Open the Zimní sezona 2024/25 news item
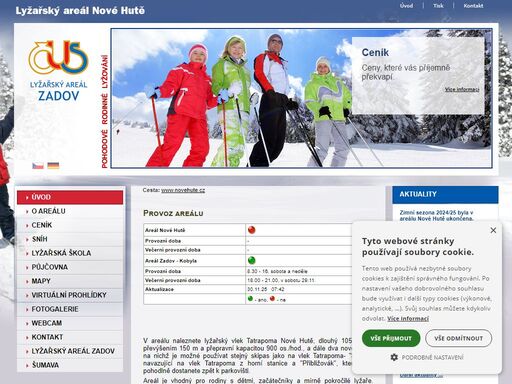Screen dimensions: 512x384 [437, 216]
